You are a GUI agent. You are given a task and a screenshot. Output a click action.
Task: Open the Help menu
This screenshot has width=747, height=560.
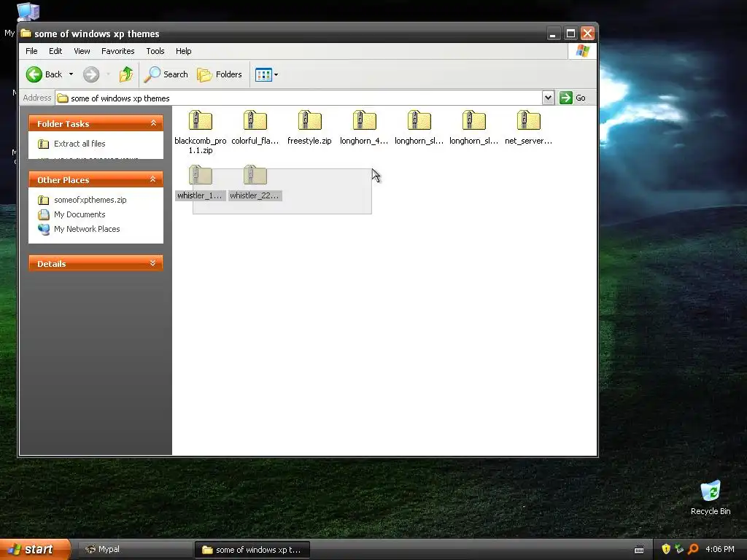183,51
